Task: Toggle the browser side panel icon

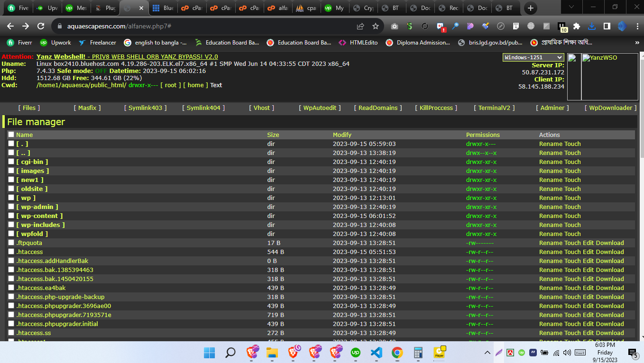Action: tap(607, 27)
